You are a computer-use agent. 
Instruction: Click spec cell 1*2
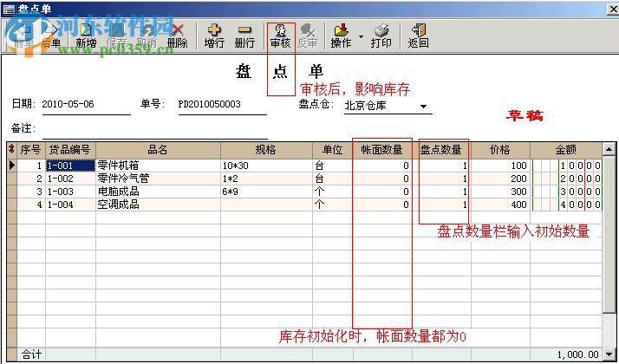[x=266, y=179]
